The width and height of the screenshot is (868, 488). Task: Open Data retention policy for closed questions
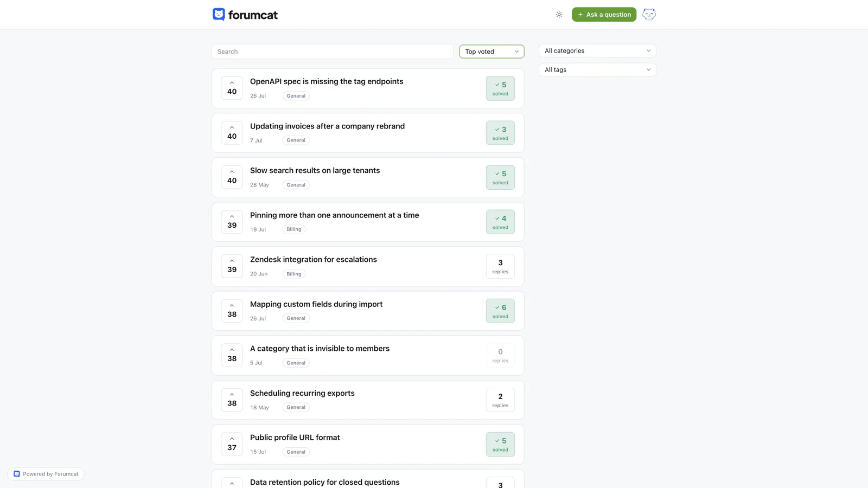tap(324, 482)
